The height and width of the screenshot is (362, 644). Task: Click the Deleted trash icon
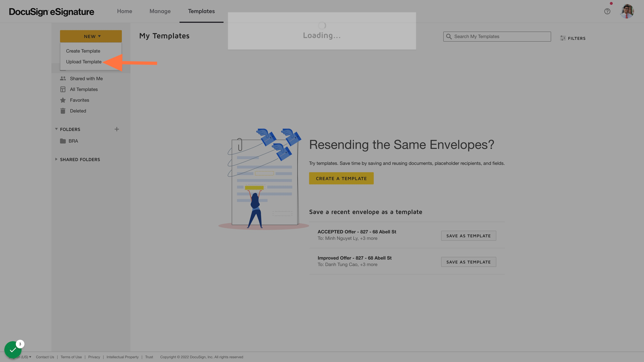[x=63, y=111]
